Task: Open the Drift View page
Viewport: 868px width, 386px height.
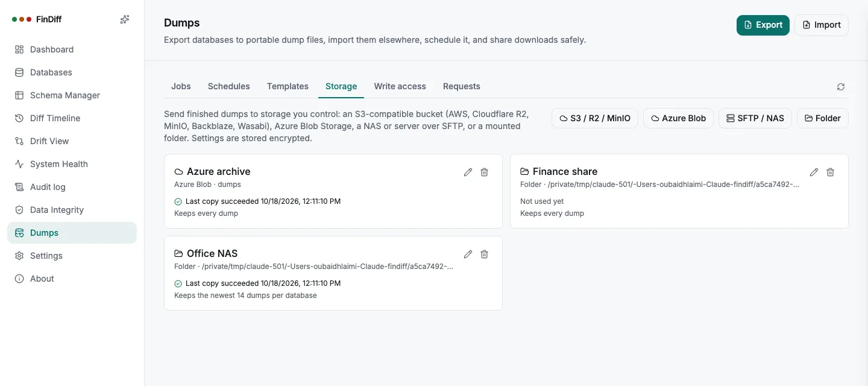Action: click(x=72, y=141)
